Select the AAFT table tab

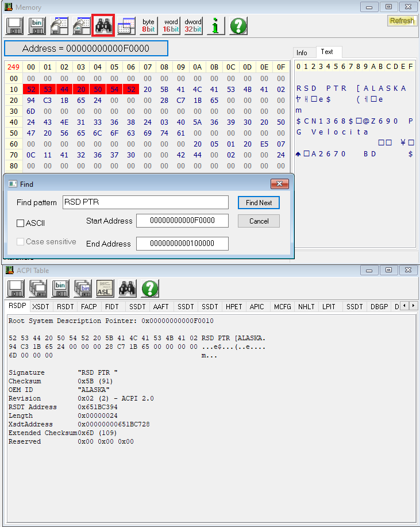[x=161, y=306]
